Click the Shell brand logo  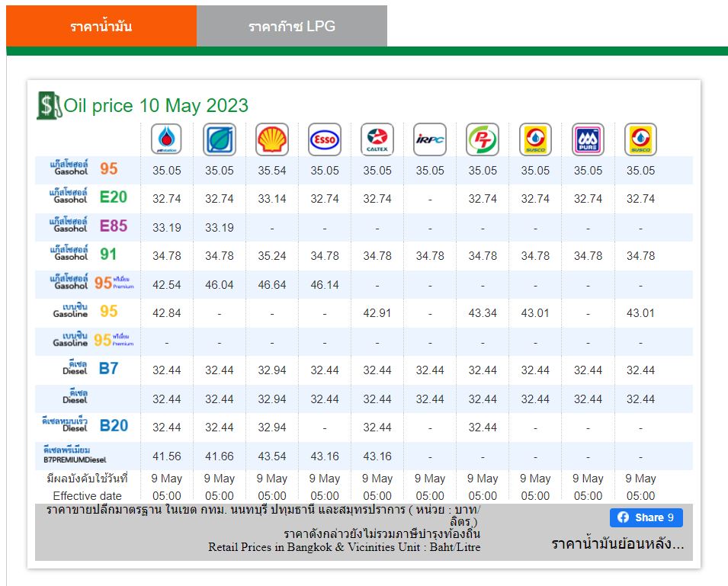[x=272, y=139]
